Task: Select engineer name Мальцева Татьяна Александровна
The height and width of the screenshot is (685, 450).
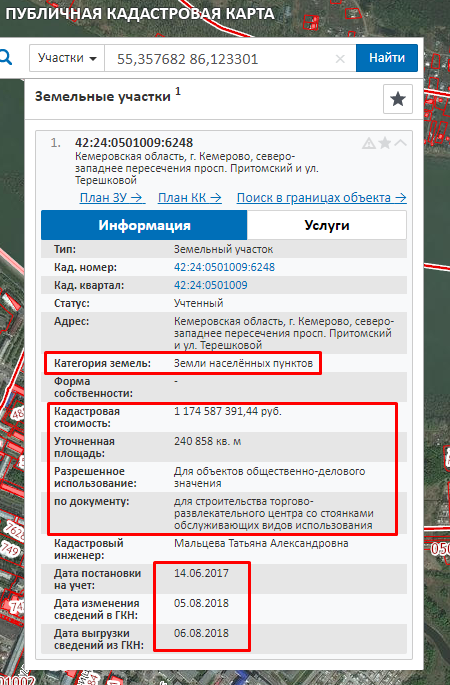Action: (261, 543)
